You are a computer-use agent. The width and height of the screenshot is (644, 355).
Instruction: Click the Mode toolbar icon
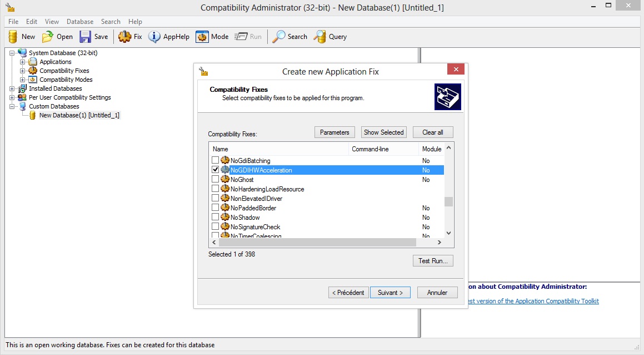coord(202,37)
